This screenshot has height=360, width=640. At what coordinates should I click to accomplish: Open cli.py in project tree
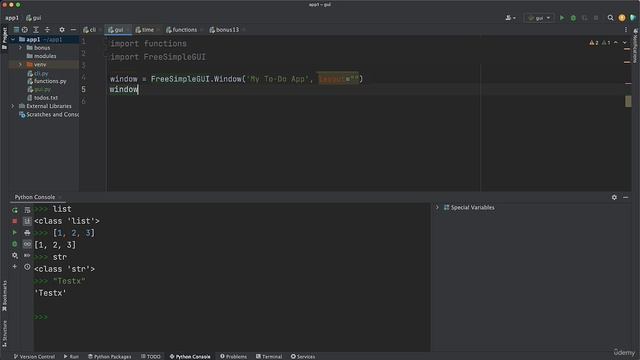pyautogui.click(x=38, y=73)
